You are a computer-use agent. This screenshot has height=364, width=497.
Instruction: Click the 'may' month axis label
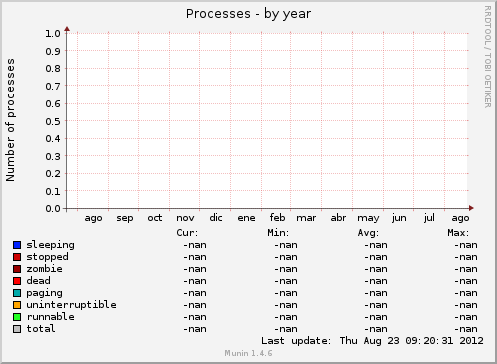pos(368,219)
